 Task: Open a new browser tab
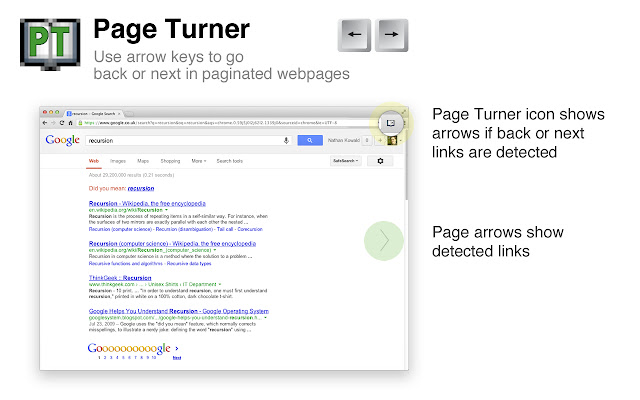129,114
